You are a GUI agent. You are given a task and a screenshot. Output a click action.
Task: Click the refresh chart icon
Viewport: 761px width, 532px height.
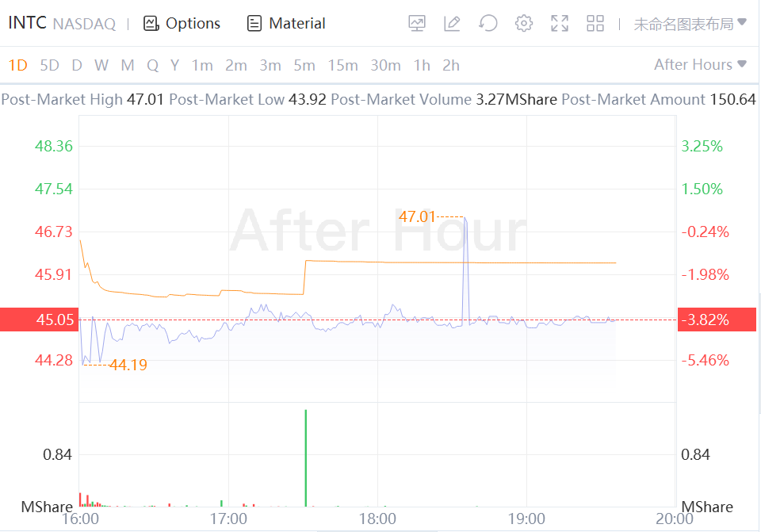tap(488, 24)
